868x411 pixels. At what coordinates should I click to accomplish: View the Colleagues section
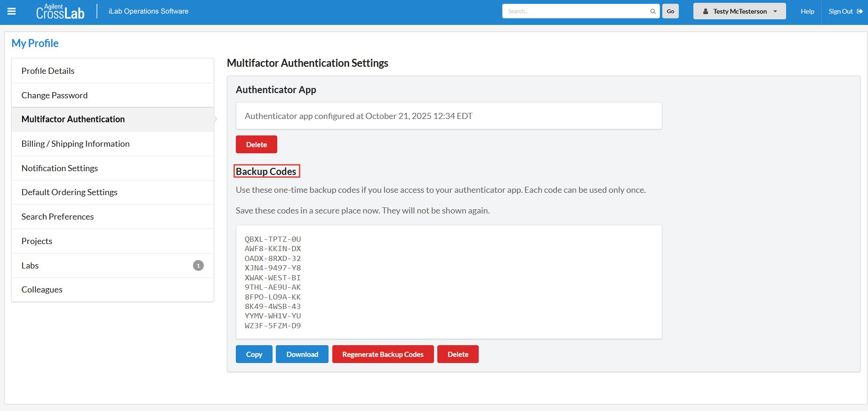(x=42, y=290)
